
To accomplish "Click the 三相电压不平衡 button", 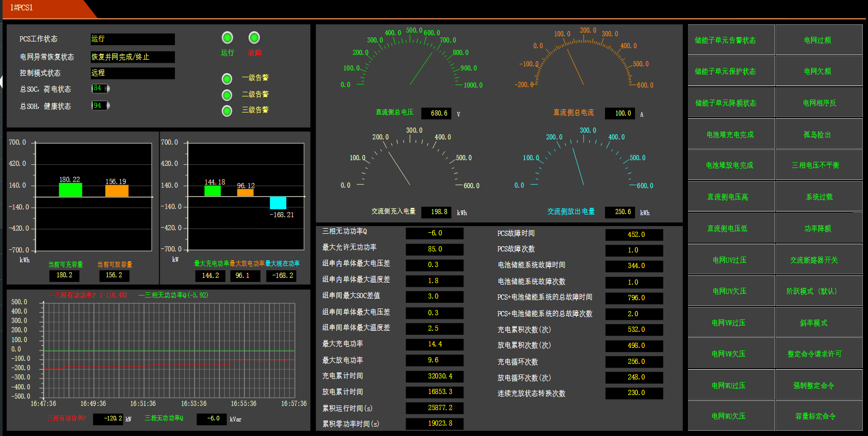I will (x=819, y=165).
